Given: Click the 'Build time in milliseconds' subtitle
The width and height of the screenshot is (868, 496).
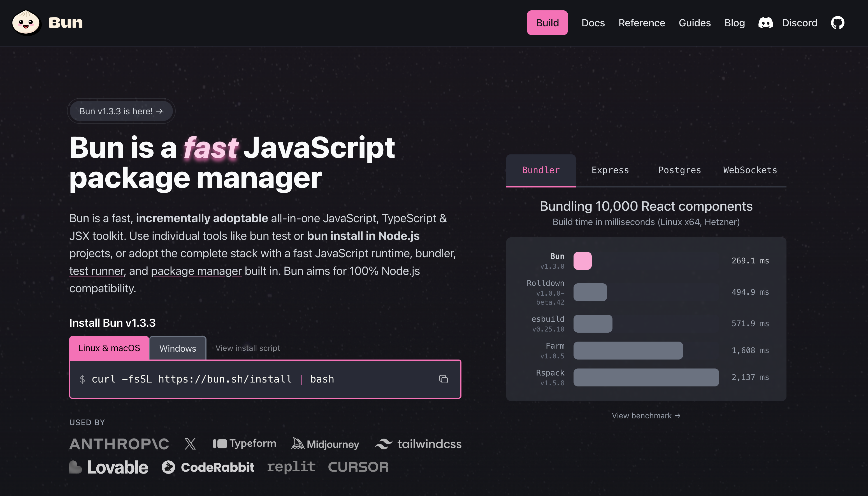Looking at the screenshot, I should [x=646, y=222].
